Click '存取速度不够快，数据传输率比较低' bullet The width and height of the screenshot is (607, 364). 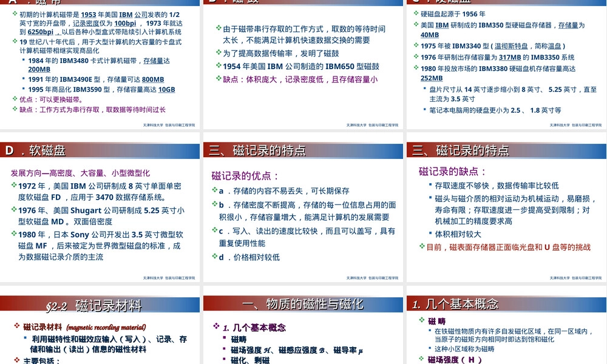(x=497, y=186)
